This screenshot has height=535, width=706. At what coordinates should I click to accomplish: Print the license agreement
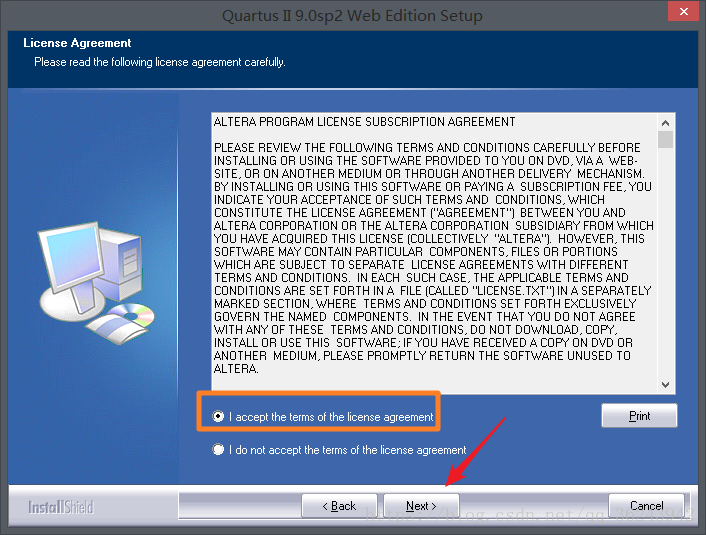pos(639,416)
